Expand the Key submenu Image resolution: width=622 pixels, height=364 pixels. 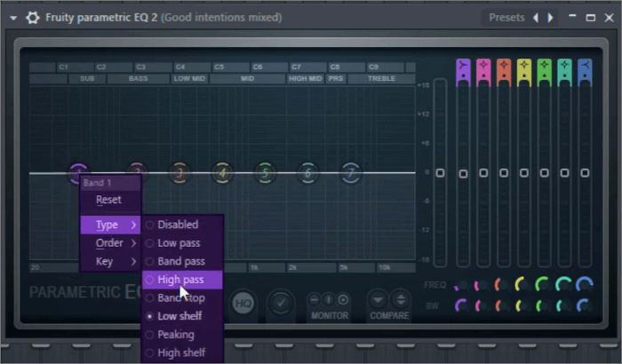[x=111, y=261]
